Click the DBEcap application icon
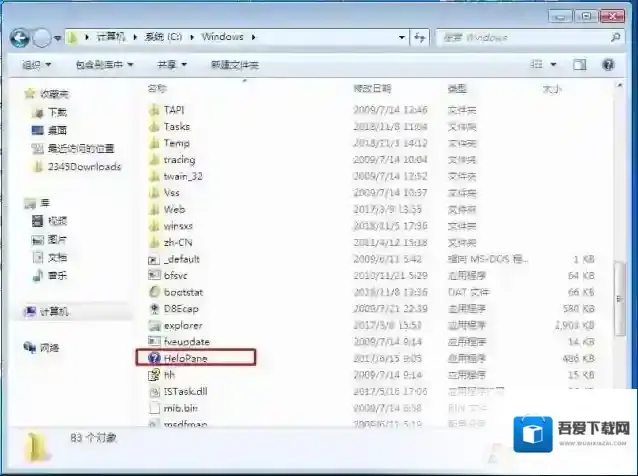The image size is (638, 476). pyautogui.click(x=154, y=309)
